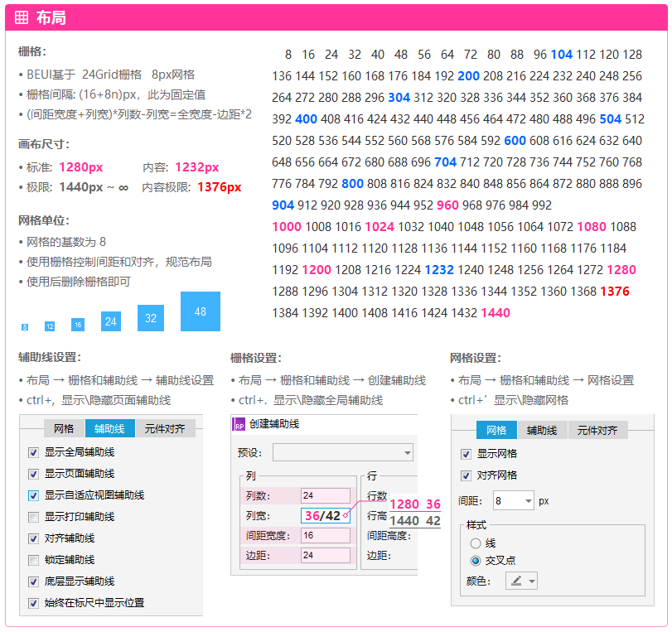Switch to 元件对齐 tab in left panel

tap(165, 428)
